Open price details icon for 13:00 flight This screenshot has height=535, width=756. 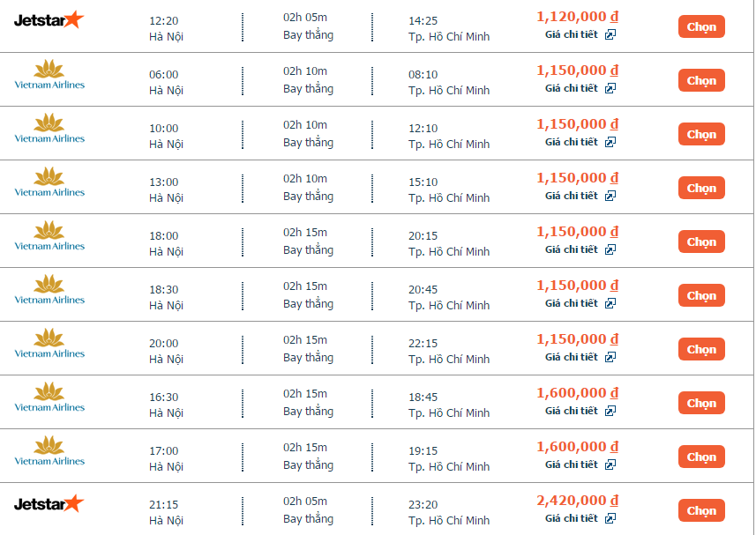point(610,196)
